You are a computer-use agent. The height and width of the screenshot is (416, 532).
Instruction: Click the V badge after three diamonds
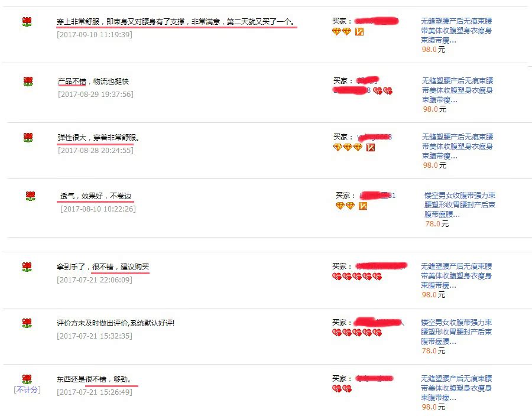click(371, 148)
